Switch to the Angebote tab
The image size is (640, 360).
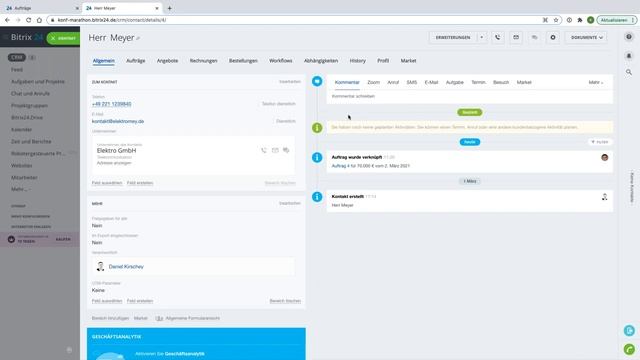pos(167,61)
